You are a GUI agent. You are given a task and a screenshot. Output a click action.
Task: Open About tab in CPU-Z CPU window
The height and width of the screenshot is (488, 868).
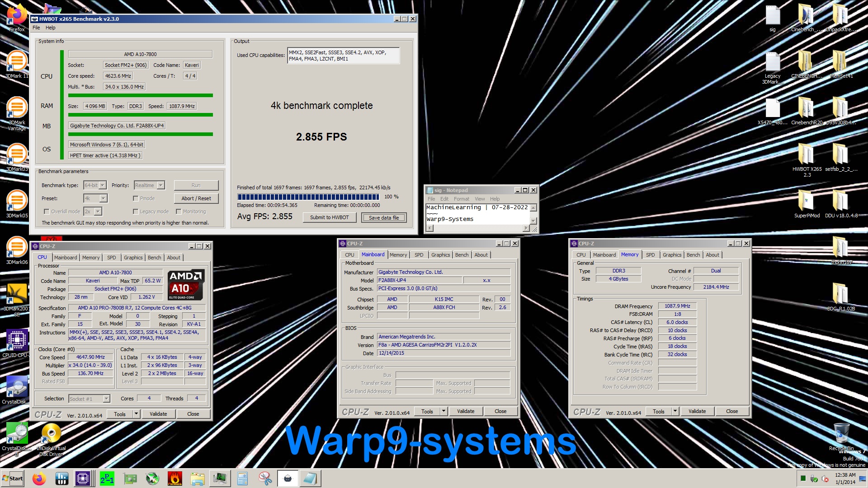click(174, 258)
